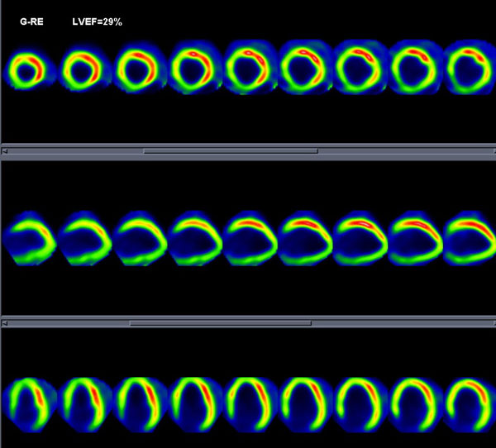This screenshot has height=448, width=496.
Task: Select the last sideways-U slice in the middle row
Action: point(470,239)
